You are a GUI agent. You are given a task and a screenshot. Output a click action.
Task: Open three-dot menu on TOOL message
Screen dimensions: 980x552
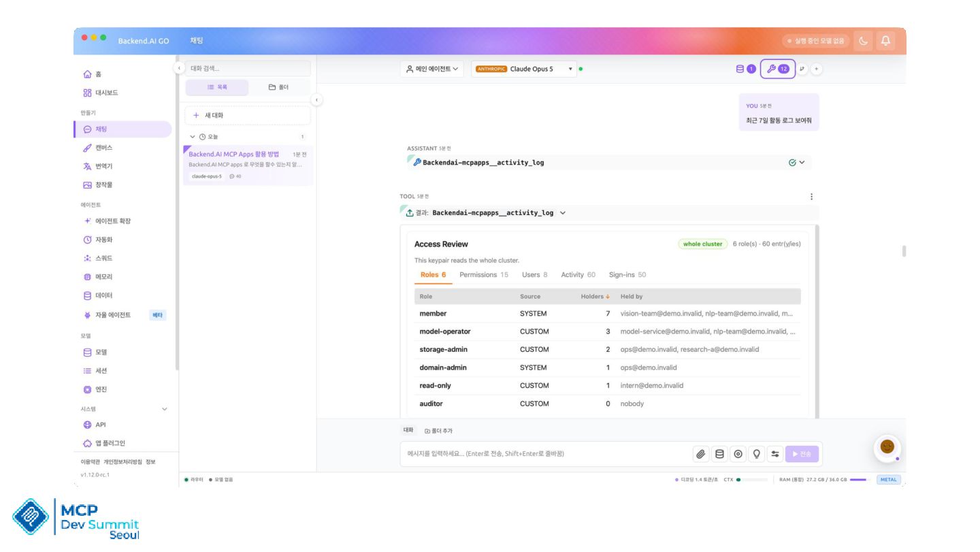click(811, 197)
